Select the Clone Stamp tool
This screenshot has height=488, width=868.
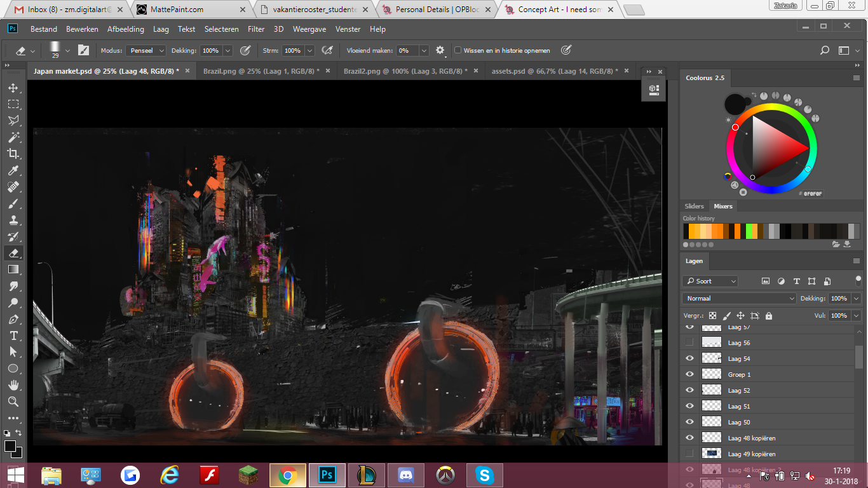click(x=13, y=220)
